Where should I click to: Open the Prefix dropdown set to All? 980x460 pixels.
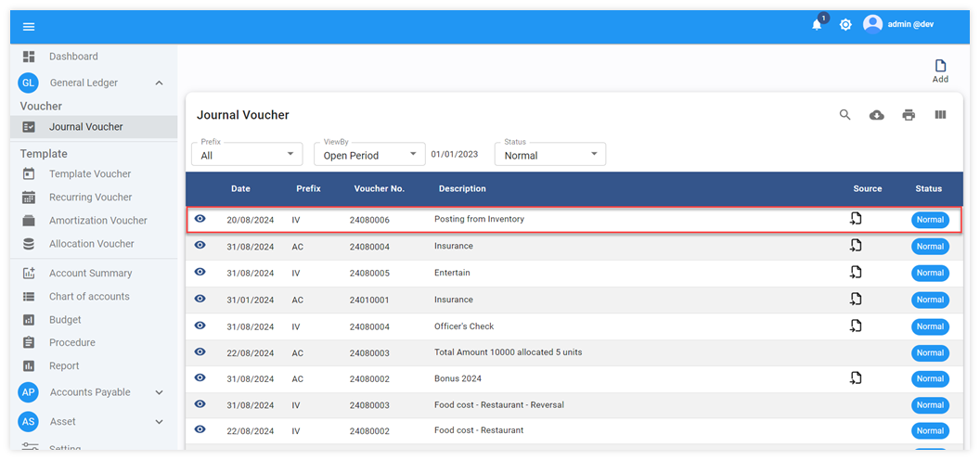click(246, 154)
